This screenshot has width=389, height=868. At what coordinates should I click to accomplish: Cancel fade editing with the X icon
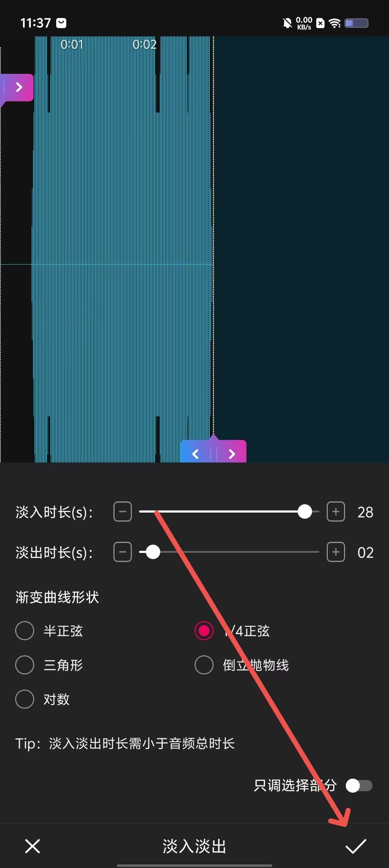coord(32,846)
